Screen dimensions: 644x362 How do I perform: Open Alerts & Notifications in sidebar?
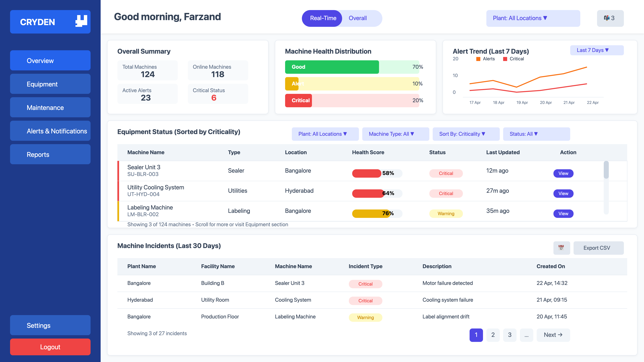50,131
